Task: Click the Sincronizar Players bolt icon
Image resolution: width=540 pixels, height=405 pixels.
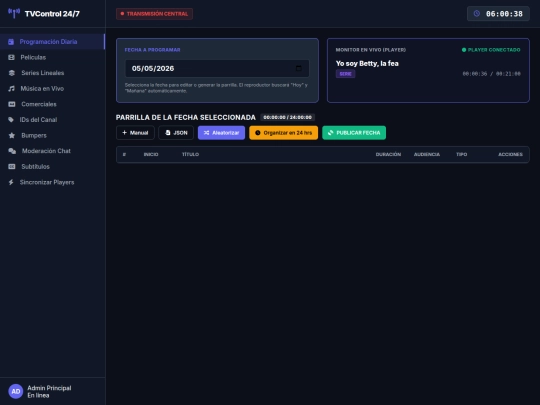Action: 11,182
